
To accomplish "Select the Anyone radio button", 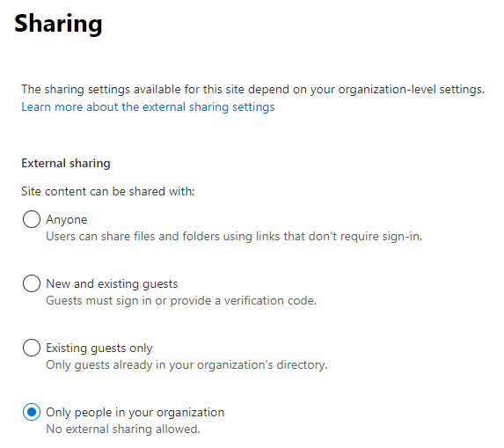I will click(x=32, y=219).
